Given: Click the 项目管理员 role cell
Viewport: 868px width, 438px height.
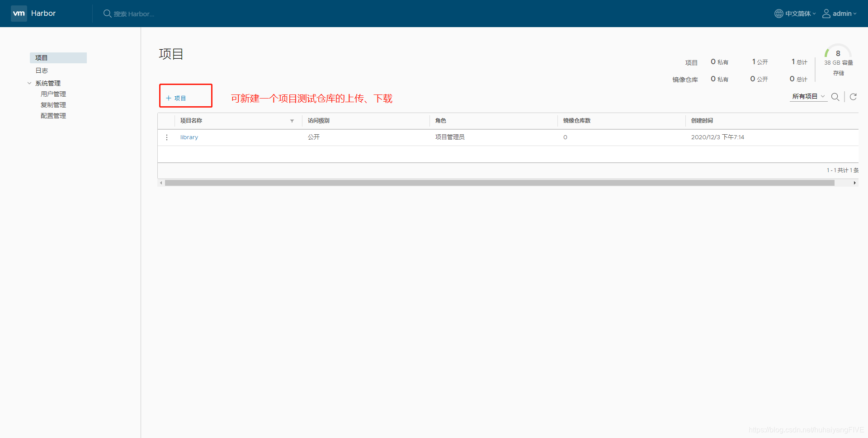Looking at the screenshot, I should coord(450,137).
